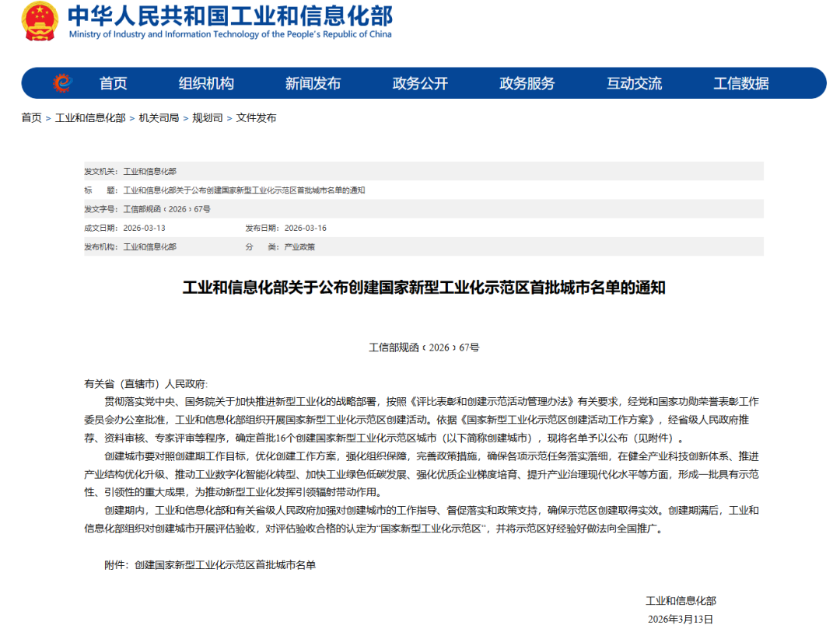Click the 产业政策 category value
This screenshot has height=625, width=840.
299,247
